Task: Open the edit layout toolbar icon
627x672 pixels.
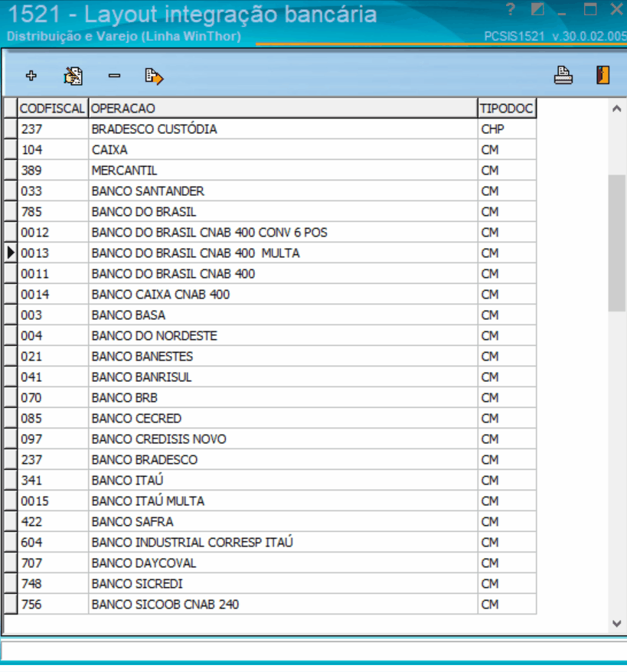Action: click(x=73, y=77)
